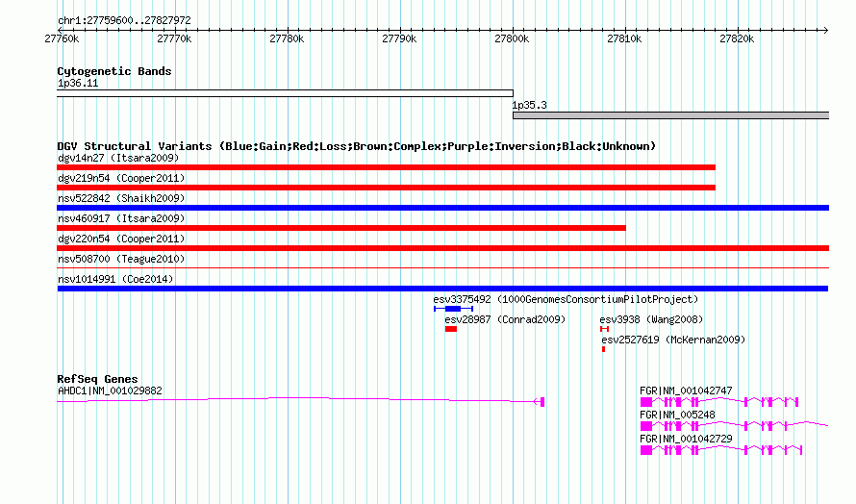Click the 27810k ruler tick label
Screen dimensions: 856x504
click(624, 38)
